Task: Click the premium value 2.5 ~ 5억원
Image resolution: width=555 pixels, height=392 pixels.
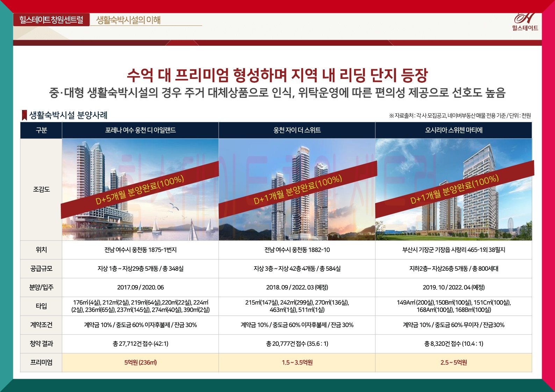Action: (x=454, y=363)
